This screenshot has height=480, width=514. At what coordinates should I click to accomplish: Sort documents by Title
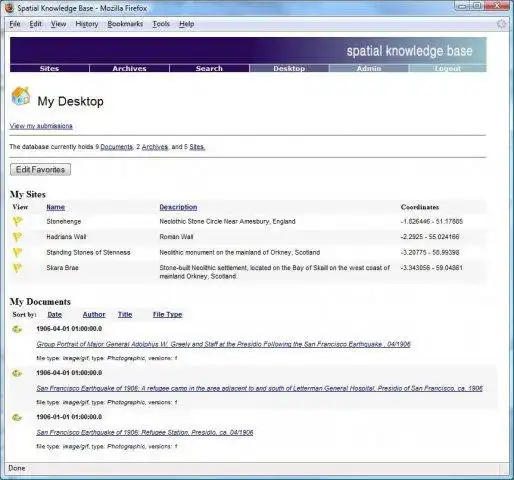125,314
